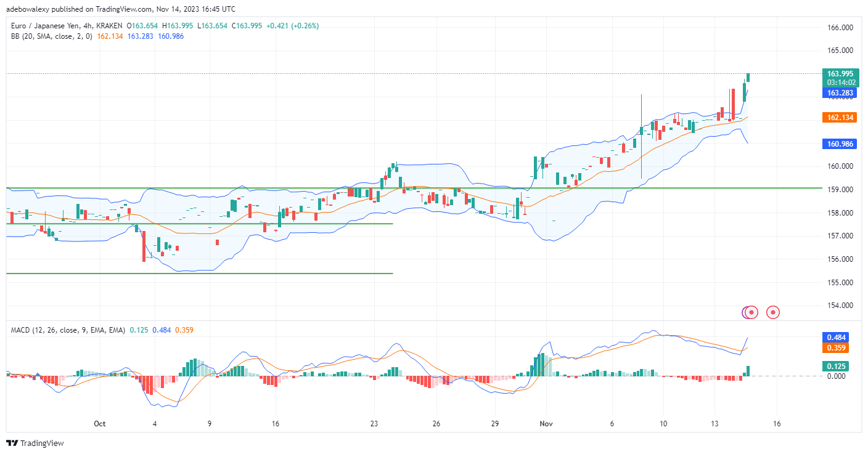This screenshot has width=868, height=454.
Task: Click the MACD legend value 0.125
Action: (139, 330)
